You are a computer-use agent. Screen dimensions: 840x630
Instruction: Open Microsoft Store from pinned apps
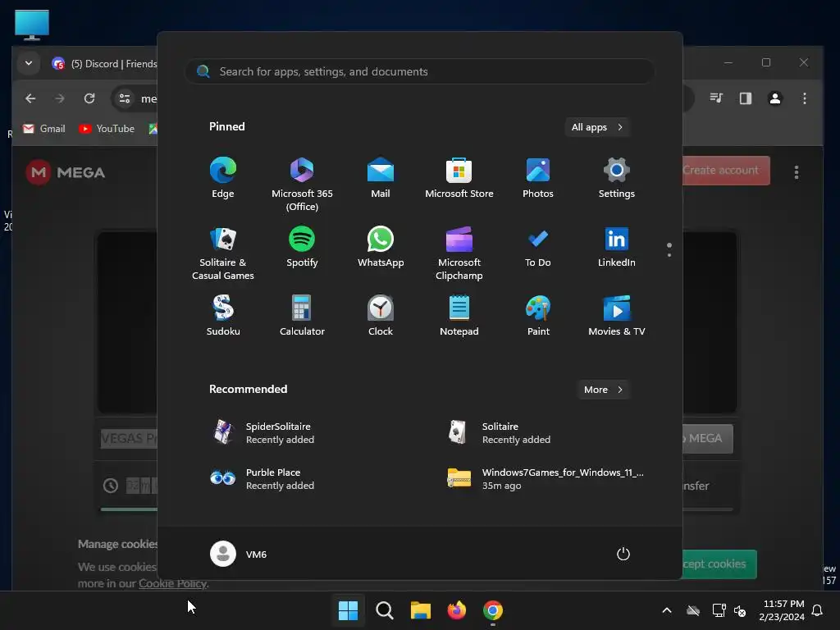459,178
